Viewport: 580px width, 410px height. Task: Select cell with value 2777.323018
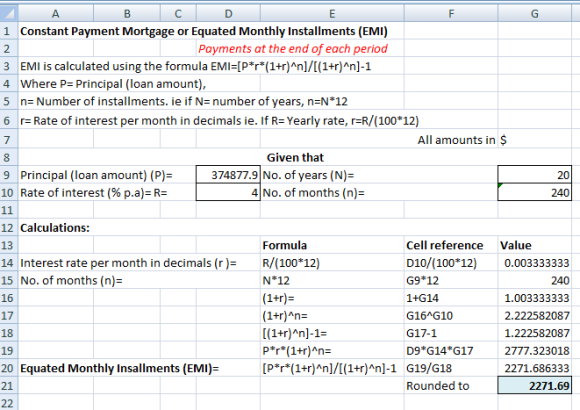coord(535,350)
